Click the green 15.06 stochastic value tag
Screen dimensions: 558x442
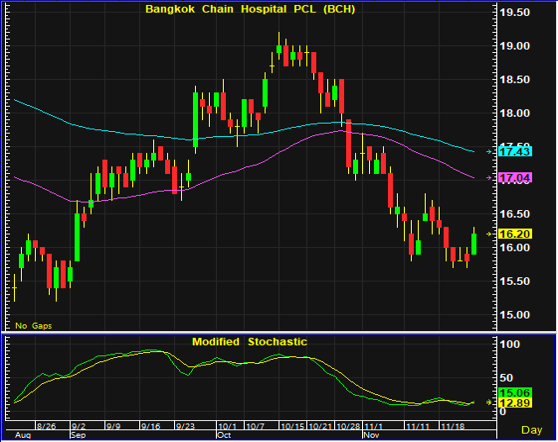[515, 393]
